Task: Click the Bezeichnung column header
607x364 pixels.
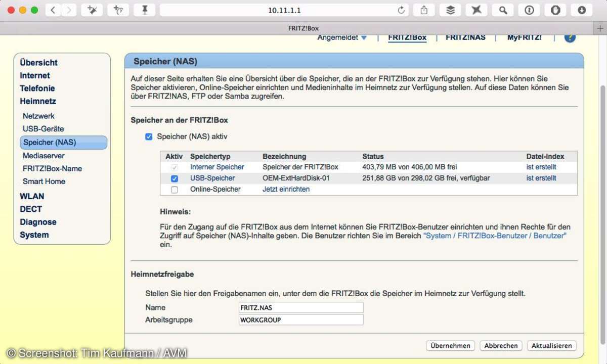Action: pos(284,156)
